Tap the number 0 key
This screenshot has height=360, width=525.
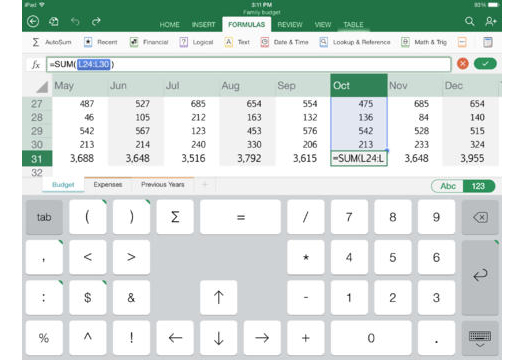tap(371, 338)
